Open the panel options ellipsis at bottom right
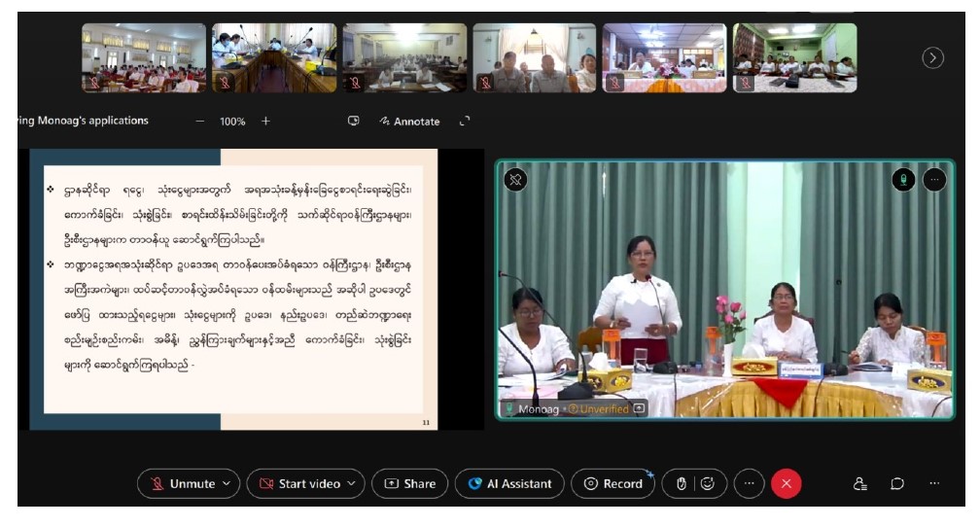The height and width of the screenshot is (527, 980). 934,483
